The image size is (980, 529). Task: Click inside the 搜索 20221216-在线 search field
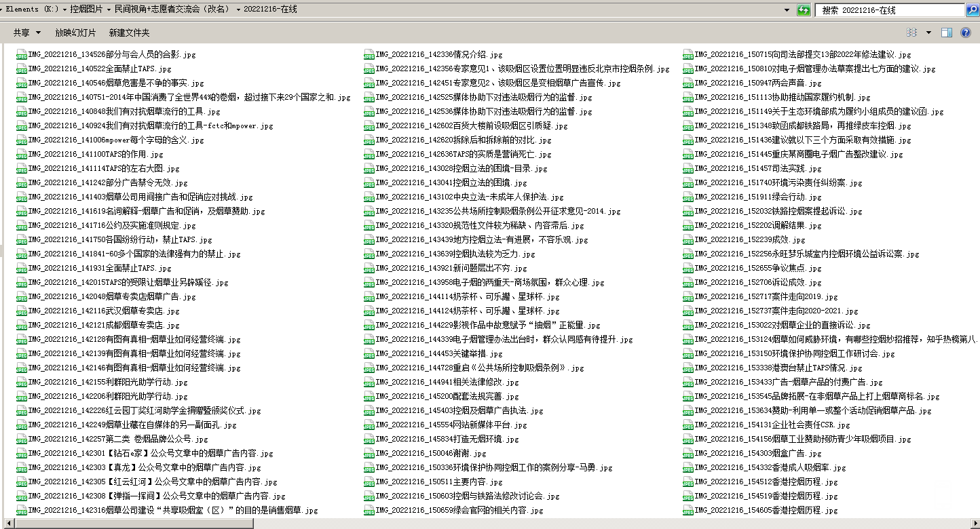pyautogui.click(x=882, y=9)
